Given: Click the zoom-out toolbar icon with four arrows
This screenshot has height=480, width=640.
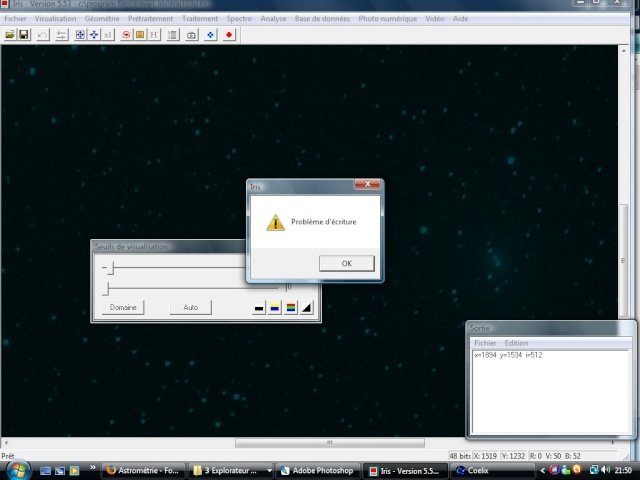Looking at the screenshot, I should 94,35.
